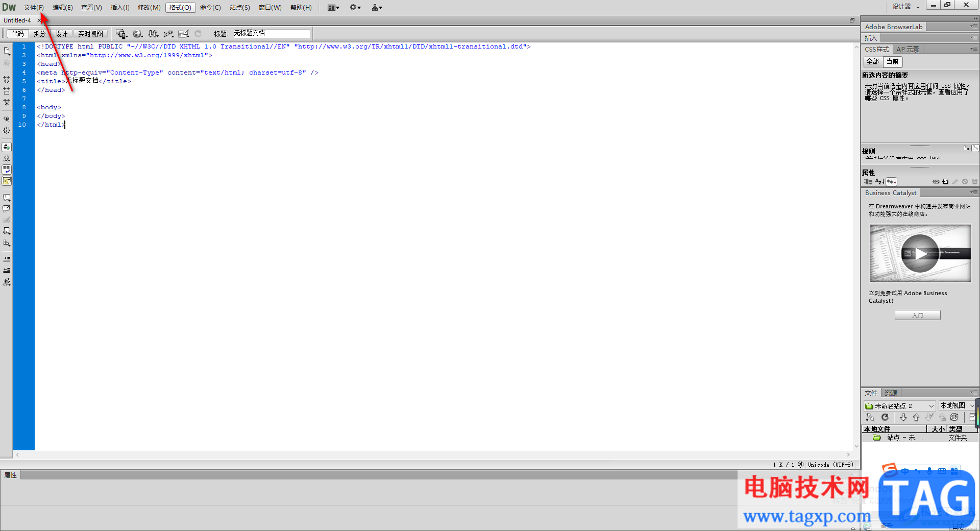The image size is (980, 531).
Task: Click the 本地文件 column header
Action: click(894, 429)
